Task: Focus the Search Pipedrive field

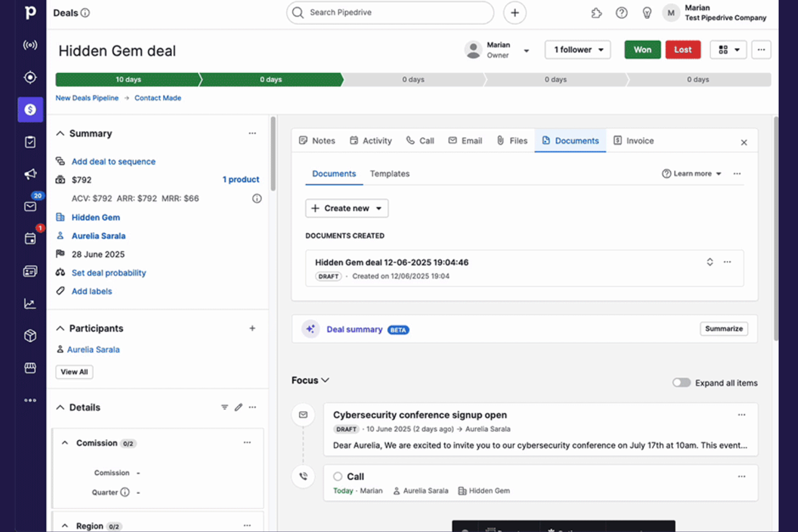Action: pos(390,12)
